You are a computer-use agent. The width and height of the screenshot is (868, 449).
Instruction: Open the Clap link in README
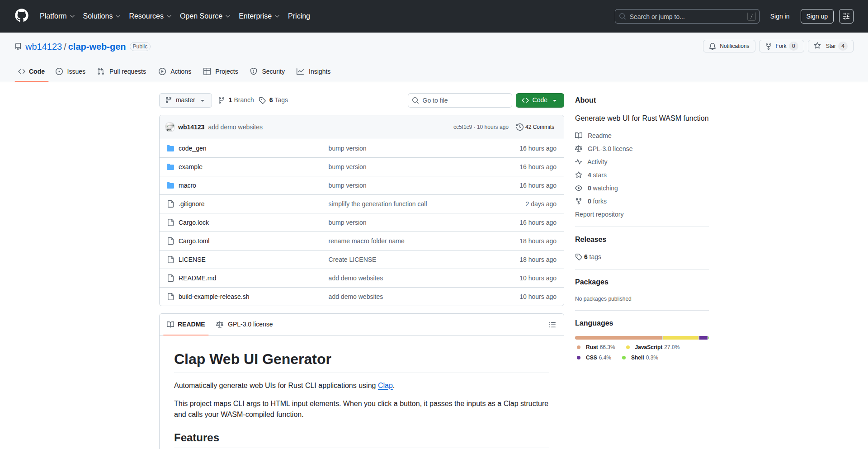pyautogui.click(x=385, y=385)
